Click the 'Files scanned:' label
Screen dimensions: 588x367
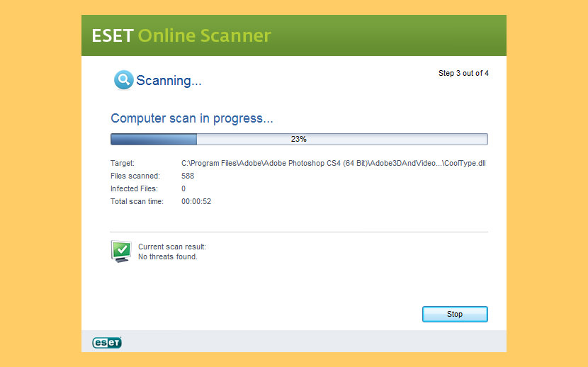tap(135, 176)
